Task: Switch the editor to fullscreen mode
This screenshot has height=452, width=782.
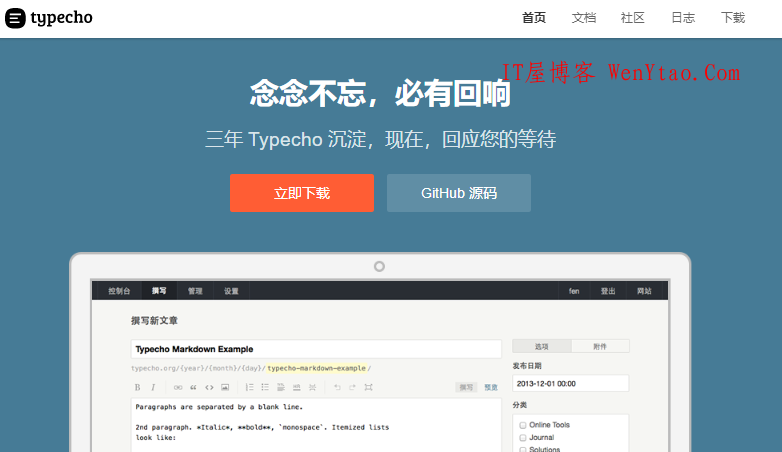Action: [369, 387]
